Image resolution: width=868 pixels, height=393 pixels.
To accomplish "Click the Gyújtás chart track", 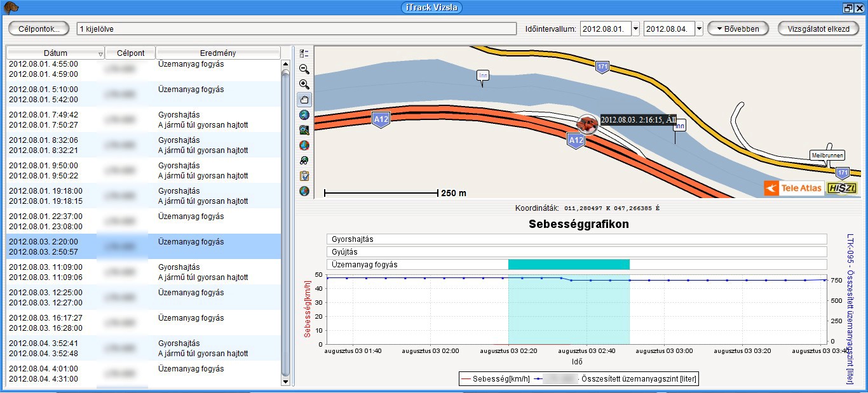I will coord(577,252).
